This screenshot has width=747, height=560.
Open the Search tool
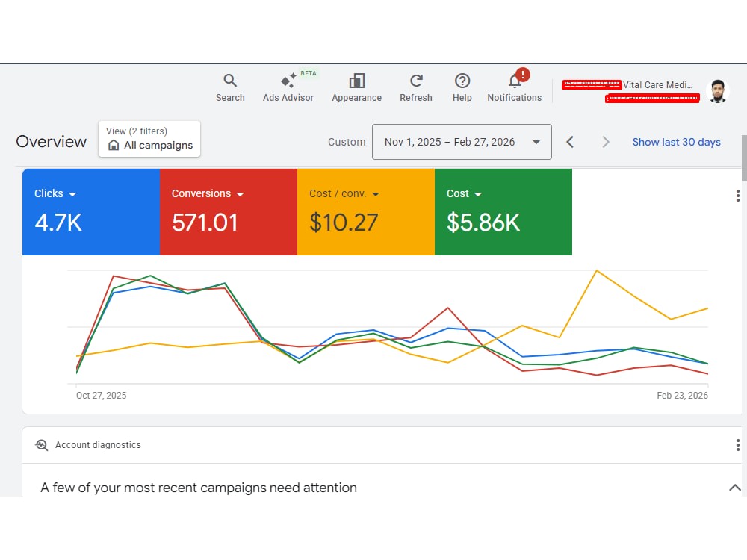(x=230, y=87)
